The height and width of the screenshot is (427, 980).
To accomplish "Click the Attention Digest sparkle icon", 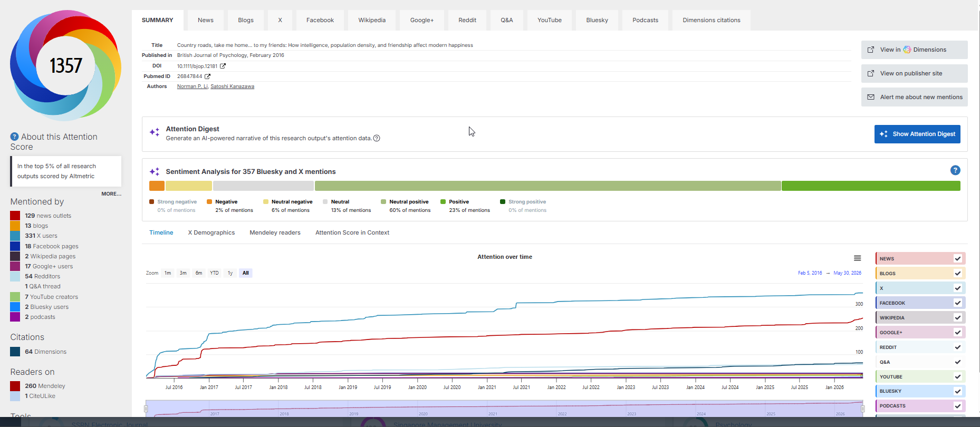I will 155,132.
